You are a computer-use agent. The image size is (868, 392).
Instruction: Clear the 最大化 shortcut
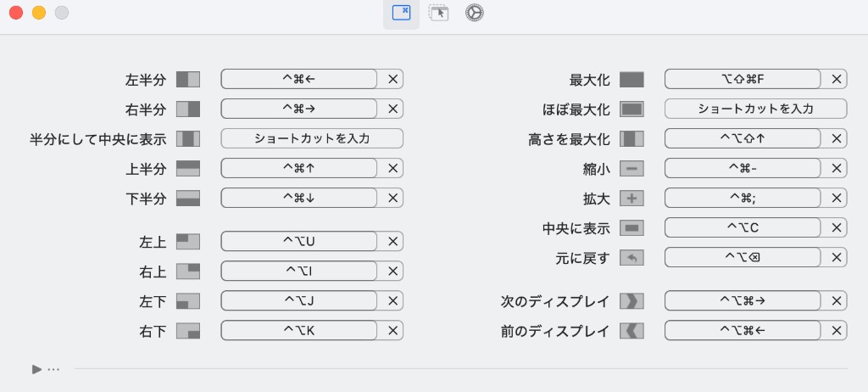tap(836, 79)
